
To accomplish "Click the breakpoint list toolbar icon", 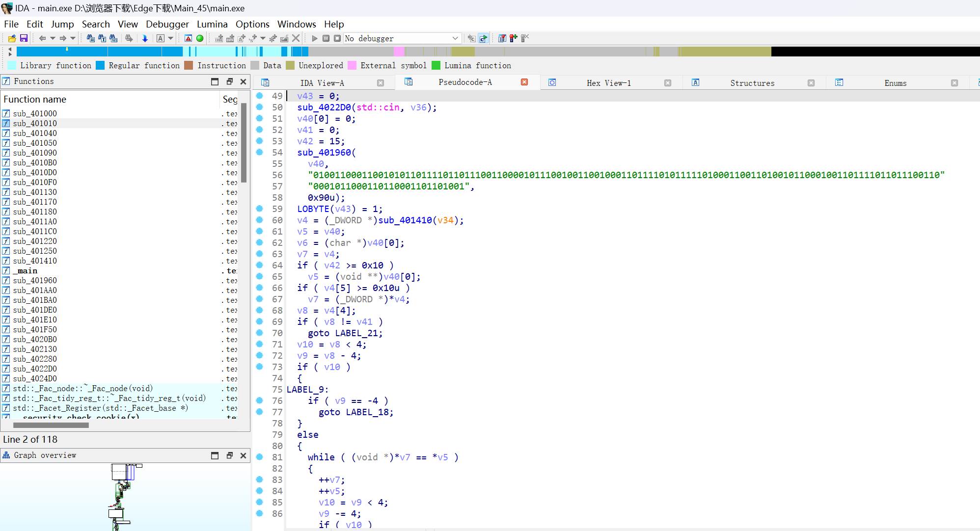I will [x=502, y=38].
